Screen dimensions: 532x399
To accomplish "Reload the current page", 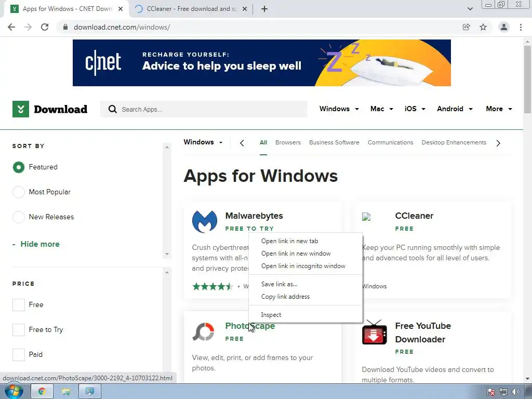I will point(45,27).
